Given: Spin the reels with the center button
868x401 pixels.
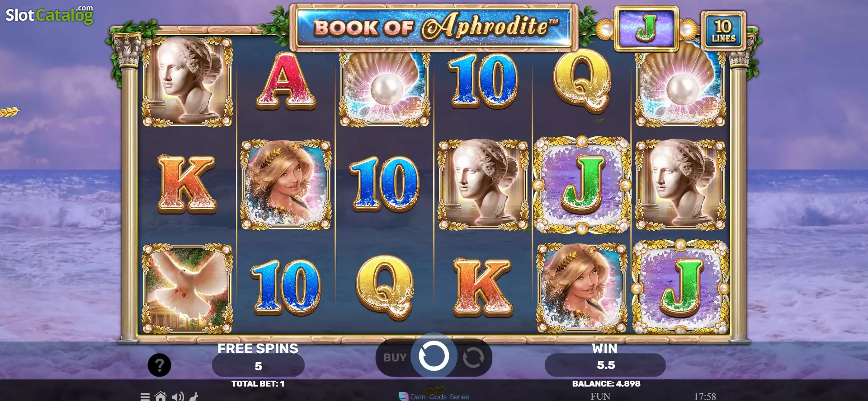Looking at the screenshot, I should pyautogui.click(x=434, y=356).
